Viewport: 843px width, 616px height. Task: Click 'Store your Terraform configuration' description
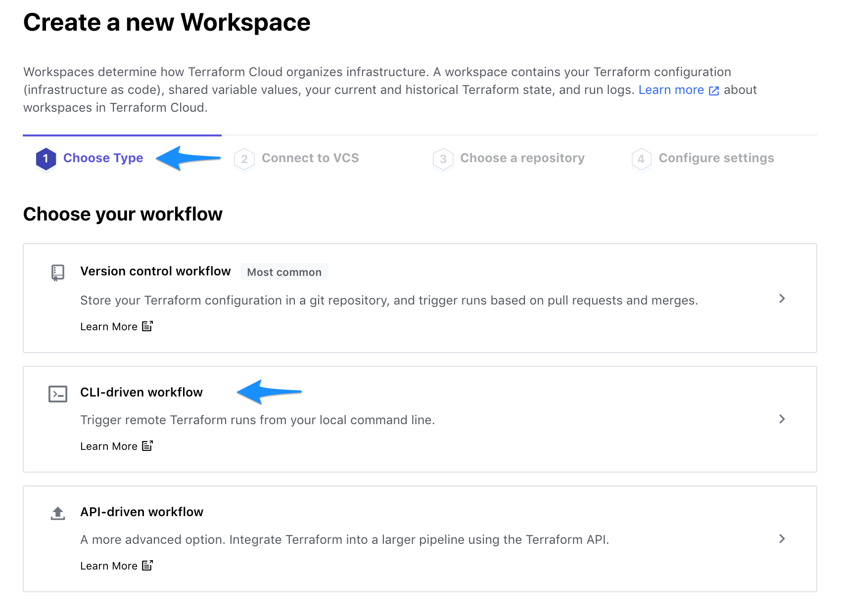click(x=389, y=301)
